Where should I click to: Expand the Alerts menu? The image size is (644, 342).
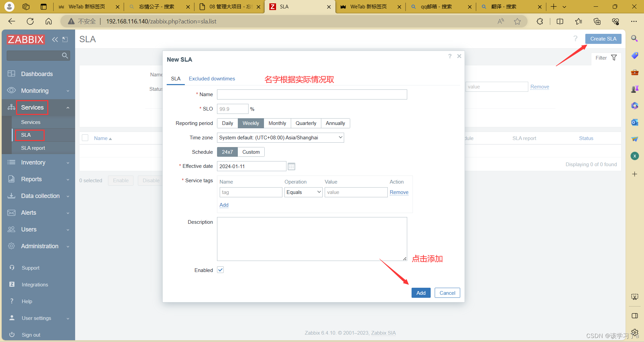tap(39, 213)
